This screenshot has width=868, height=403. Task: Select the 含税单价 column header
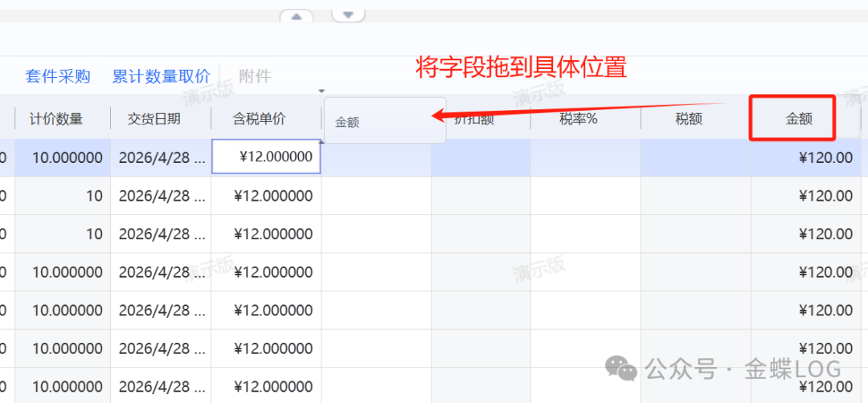[x=259, y=119]
